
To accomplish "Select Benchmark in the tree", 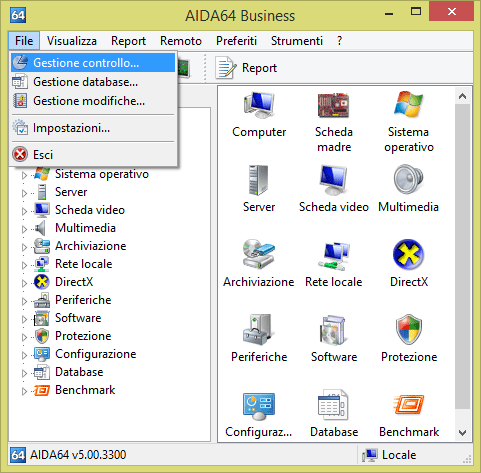I will point(85,390).
